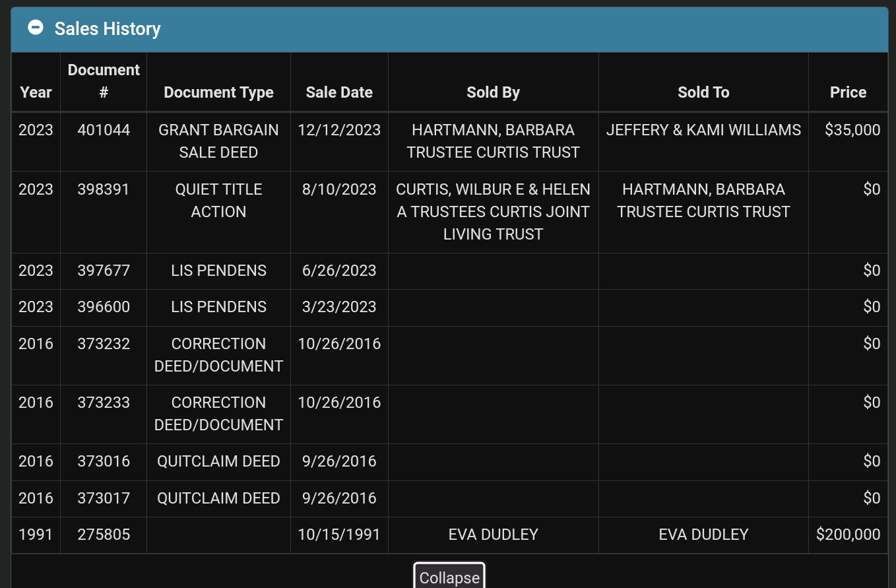
Task: Click the Sold To column header
Action: 703,92
